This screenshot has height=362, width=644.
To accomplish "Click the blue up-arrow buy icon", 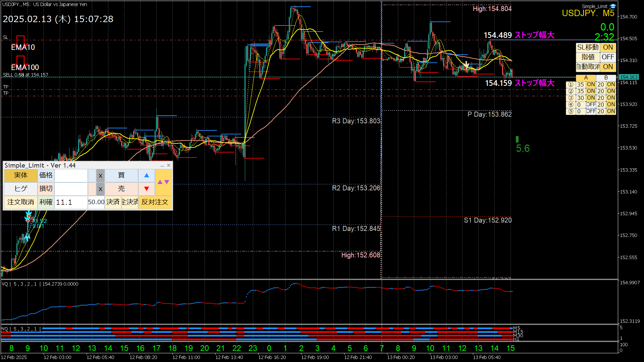I will (x=147, y=175).
